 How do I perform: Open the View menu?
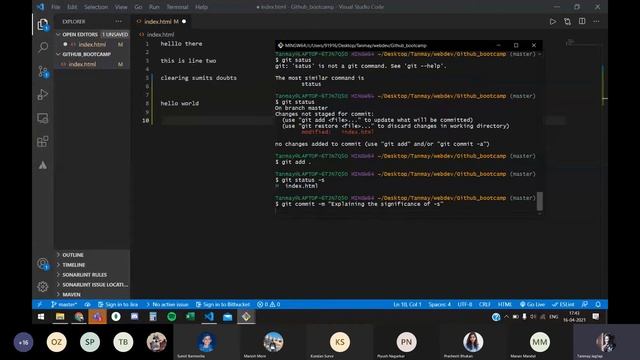121,7
